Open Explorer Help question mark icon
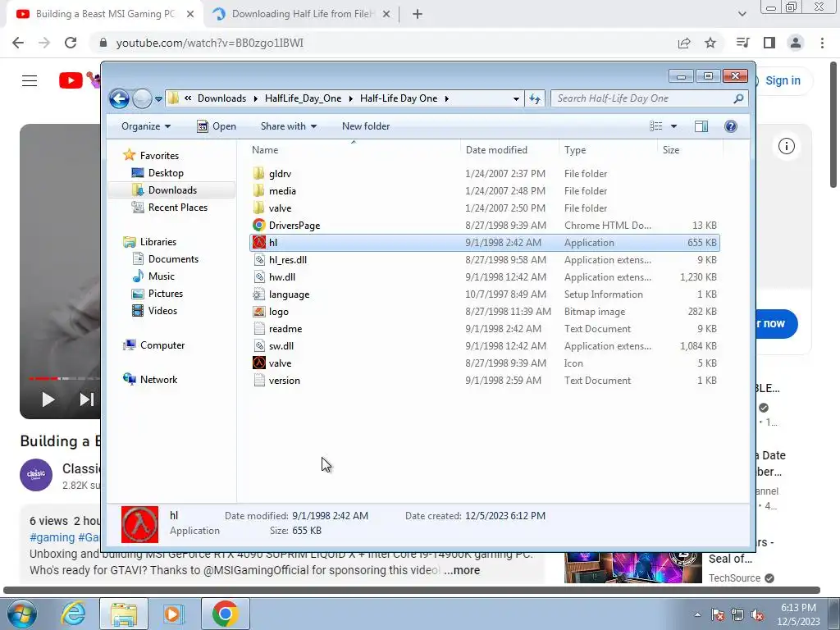 (731, 126)
